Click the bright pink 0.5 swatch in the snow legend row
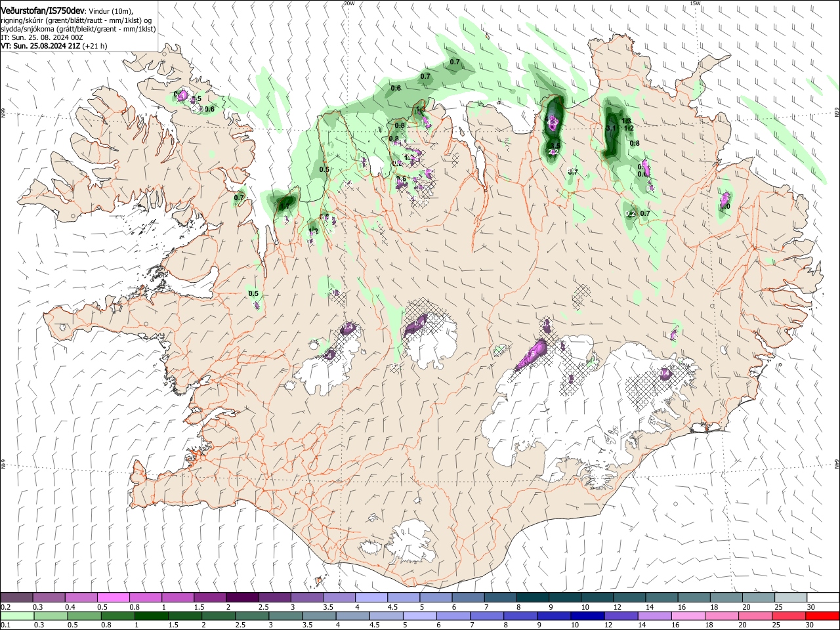Image resolution: width=840 pixels, height=630 pixels. click(113, 598)
